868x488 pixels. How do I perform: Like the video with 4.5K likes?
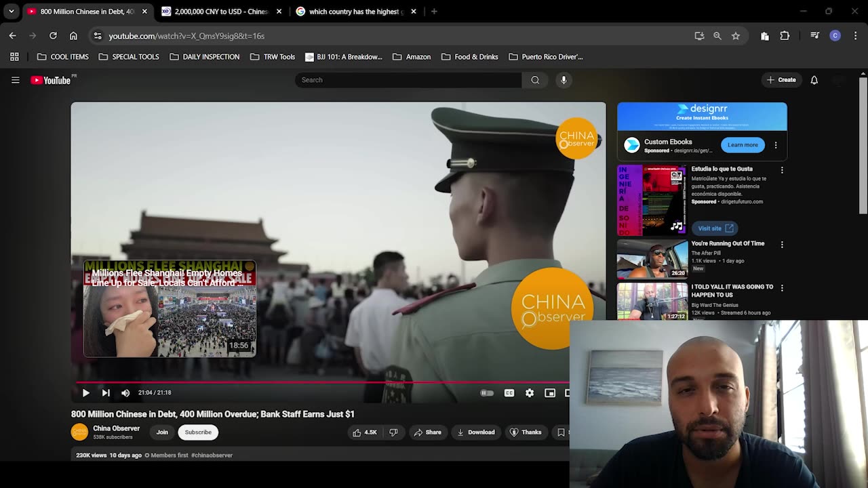(x=365, y=432)
